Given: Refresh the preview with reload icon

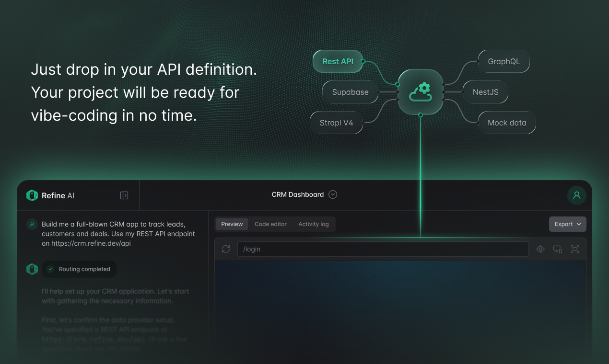Looking at the screenshot, I should 226,249.
